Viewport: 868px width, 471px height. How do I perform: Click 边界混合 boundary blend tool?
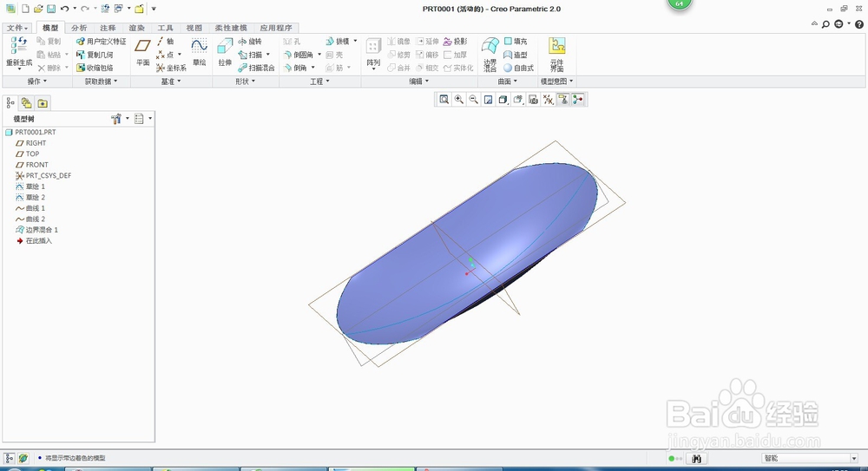pyautogui.click(x=490, y=55)
